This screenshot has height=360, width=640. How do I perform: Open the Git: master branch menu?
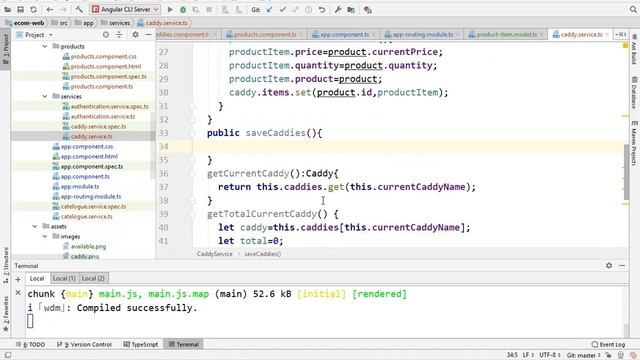[x=583, y=355]
